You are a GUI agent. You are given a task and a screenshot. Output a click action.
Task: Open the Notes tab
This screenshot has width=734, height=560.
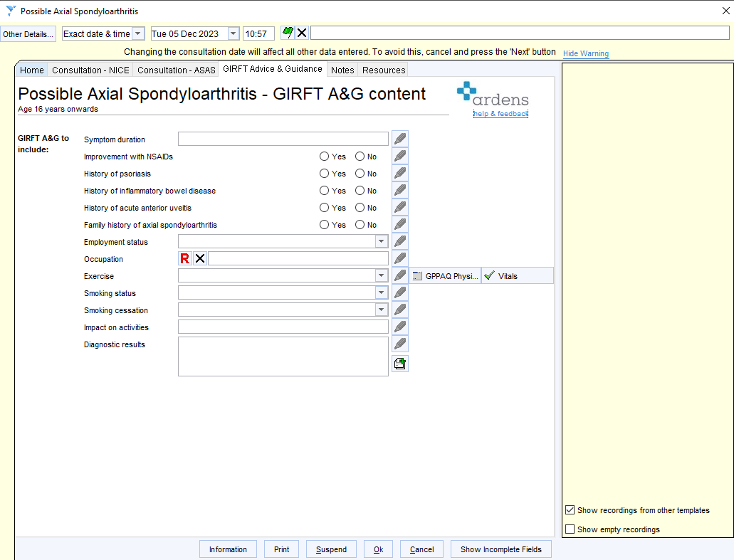coord(342,70)
